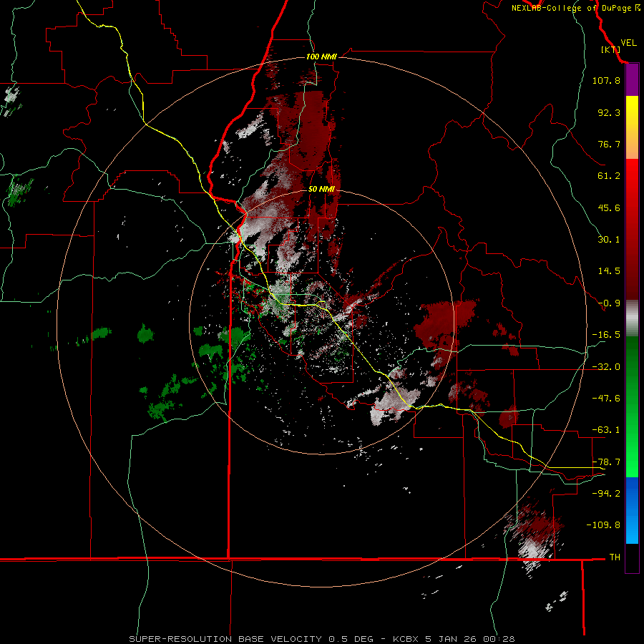
Task: Select the -109.8 legend value
Action: tap(603, 525)
